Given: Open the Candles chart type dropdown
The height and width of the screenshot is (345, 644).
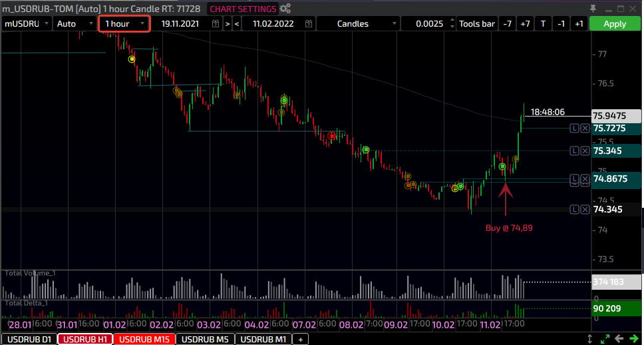Looking at the screenshot, I should [358, 24].
